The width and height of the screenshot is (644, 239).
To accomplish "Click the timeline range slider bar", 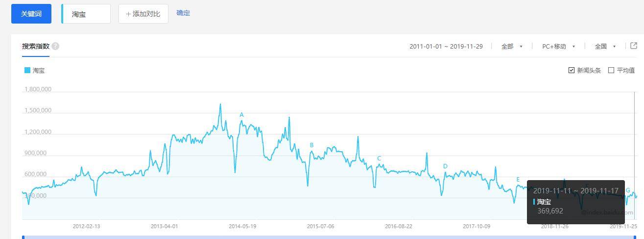I will click(x=328, y=237).
